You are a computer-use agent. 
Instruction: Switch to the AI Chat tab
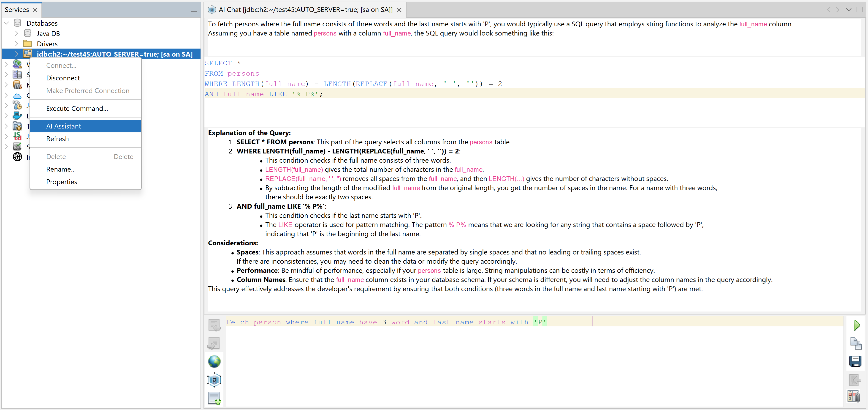click(305, 9)
